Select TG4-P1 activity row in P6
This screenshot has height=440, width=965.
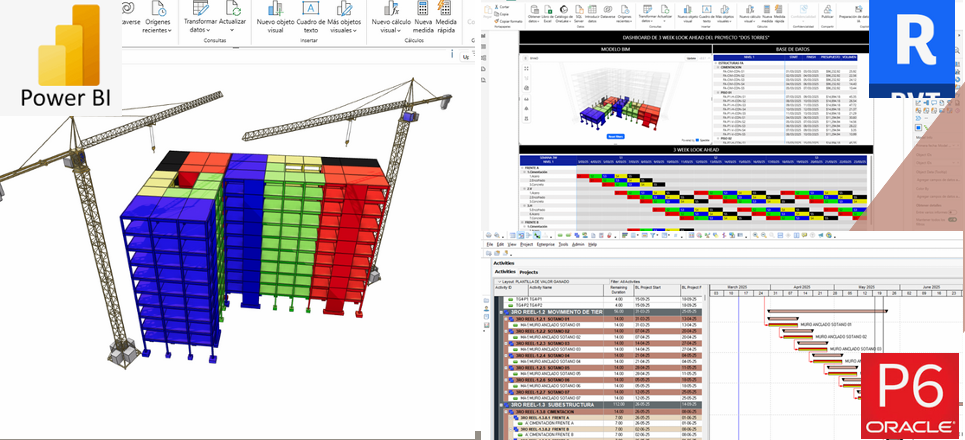[x=602, y=299]
